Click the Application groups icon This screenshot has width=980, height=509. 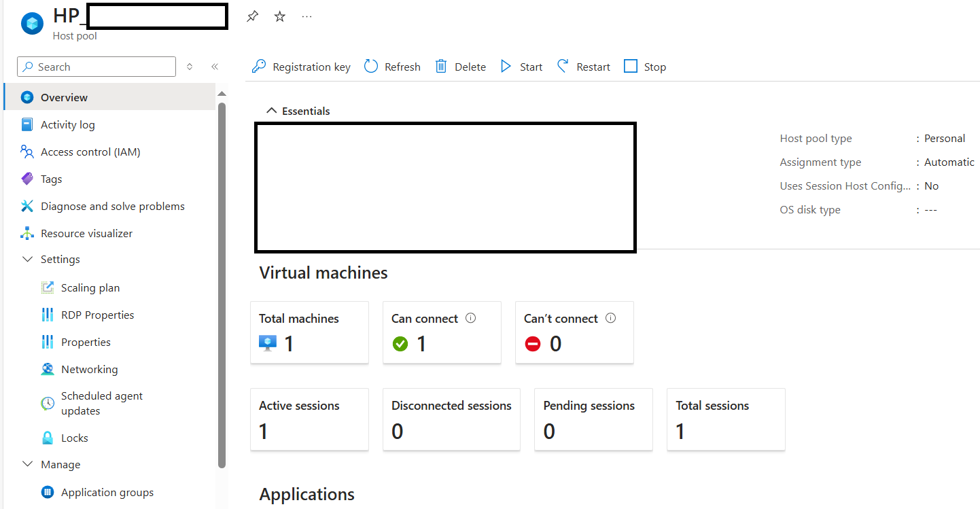[48, 492]
